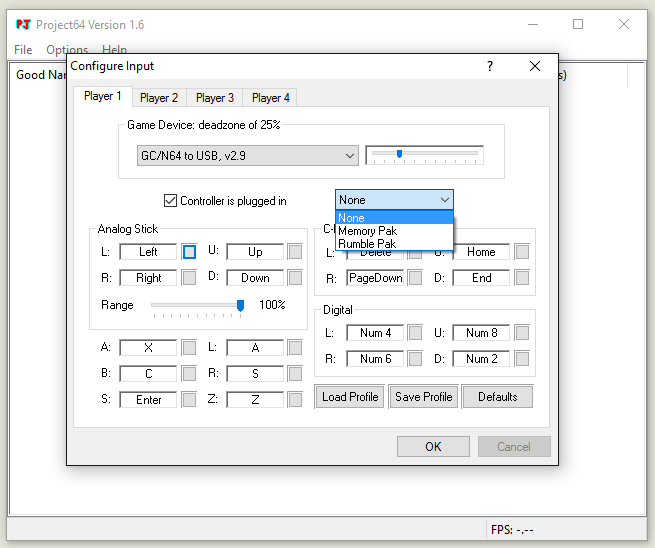Click the Defaults button
This screenshot has height=548, width=655.
click(498, 396)
